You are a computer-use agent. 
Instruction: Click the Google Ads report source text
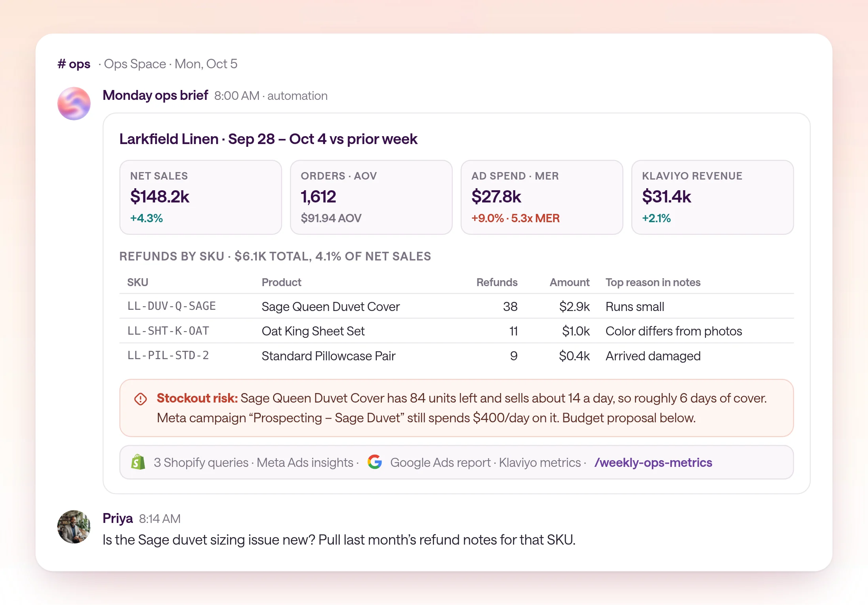coord(440,462)
